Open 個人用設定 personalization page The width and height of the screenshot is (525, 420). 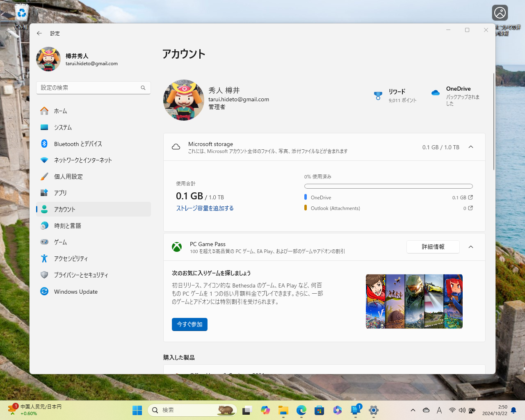point(94,176)
